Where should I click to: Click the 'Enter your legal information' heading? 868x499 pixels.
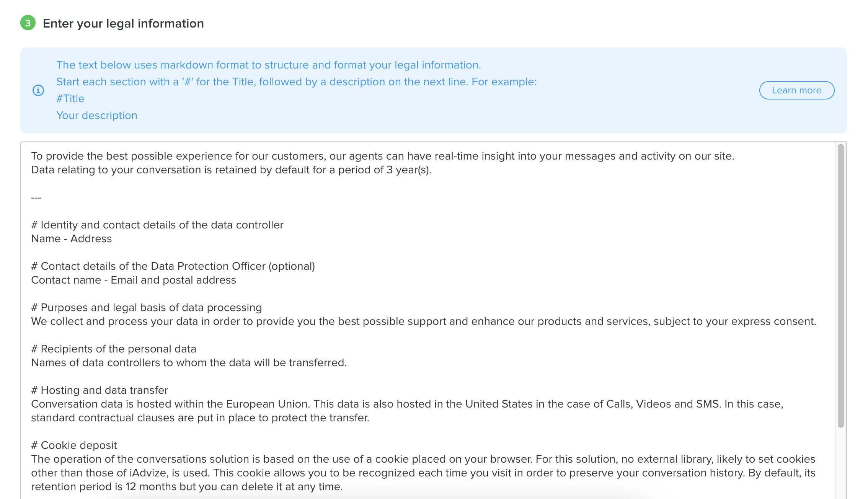pos(123,23)
